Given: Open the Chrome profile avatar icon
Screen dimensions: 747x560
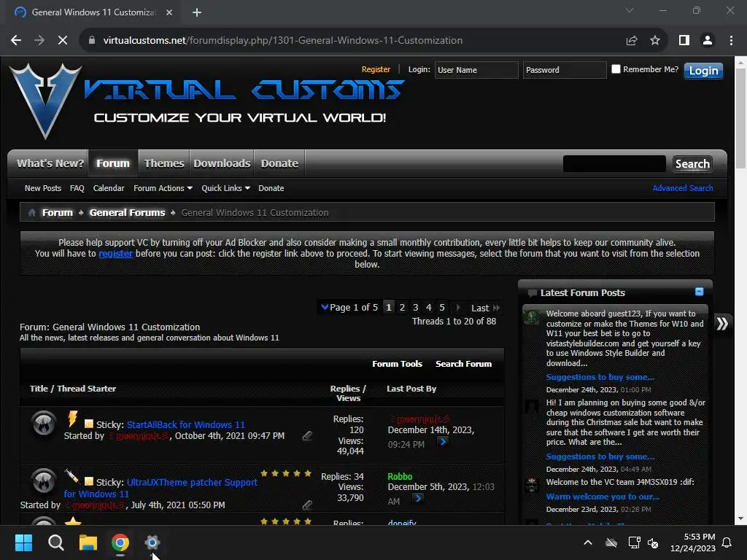Looking at the screenshot, I should [708, 41].
